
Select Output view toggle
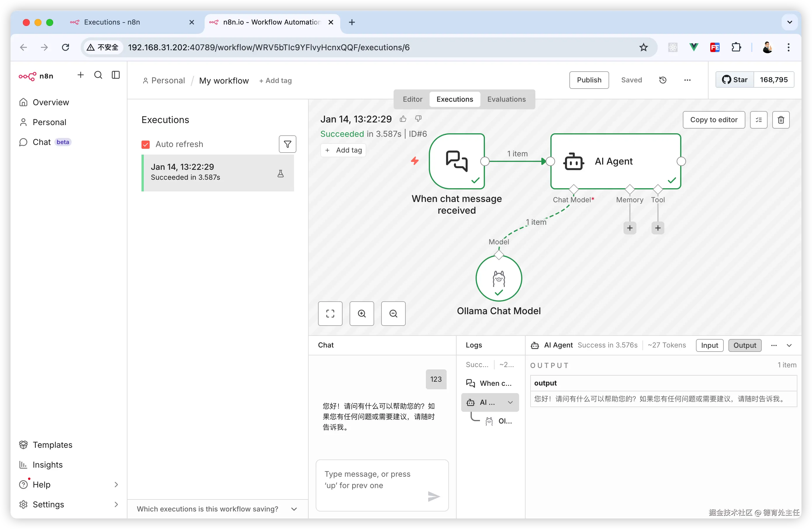pyautogui.click(x=744, y=345)
